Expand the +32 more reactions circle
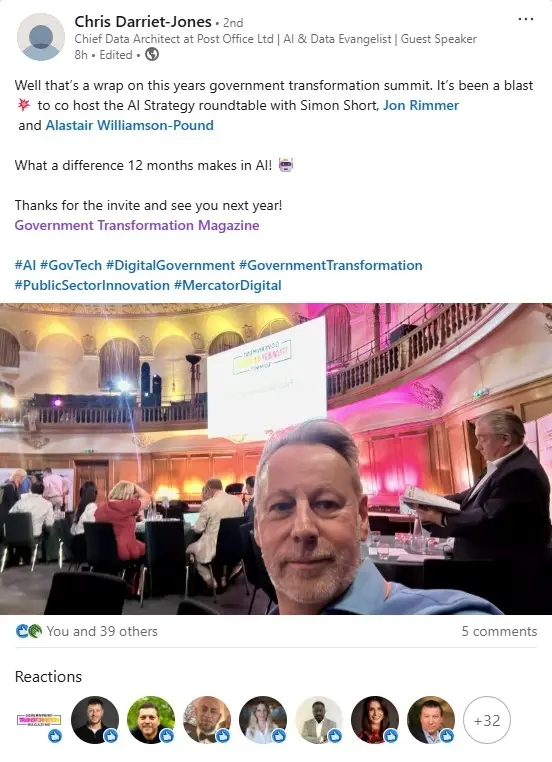552x762 pixels. pyautogui.click(x=487, y=720)
